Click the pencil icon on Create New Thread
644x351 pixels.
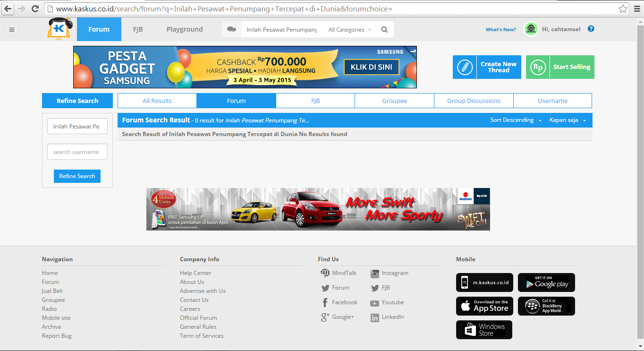(465, 67)
